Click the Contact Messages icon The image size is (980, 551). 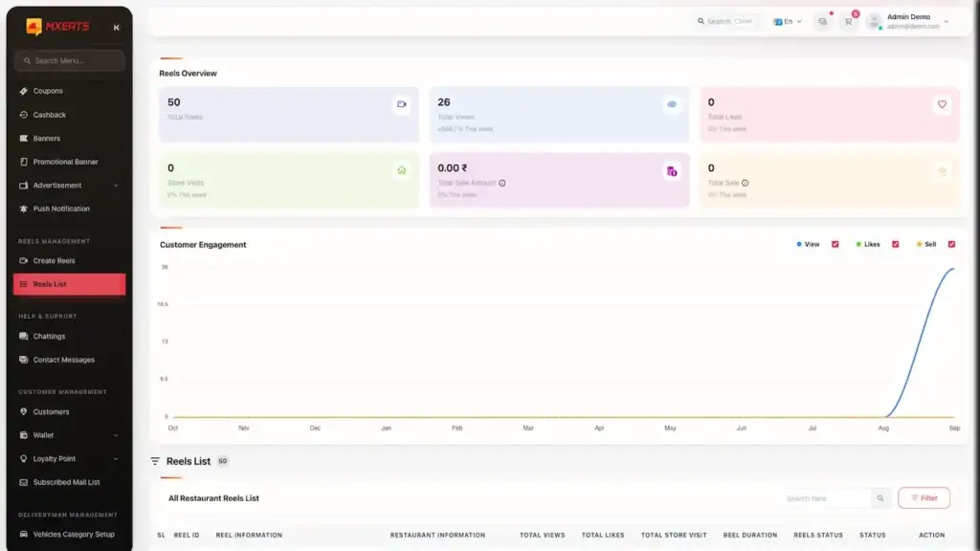[24, 360]
